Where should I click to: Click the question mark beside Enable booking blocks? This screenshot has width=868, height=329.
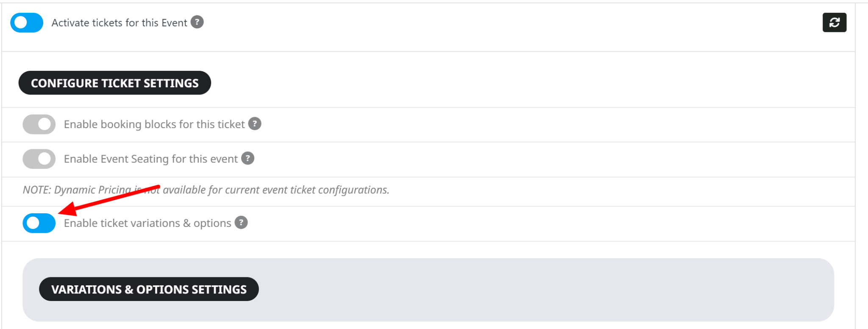[255, 124]
